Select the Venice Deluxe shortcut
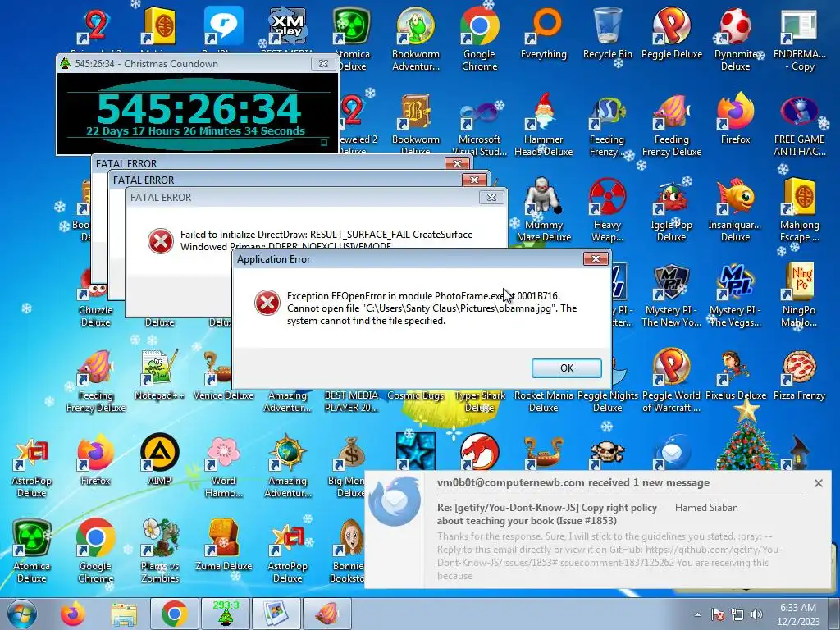Viewport: 840px width, 630px height. pyautogui.click(x=223, y=375)
